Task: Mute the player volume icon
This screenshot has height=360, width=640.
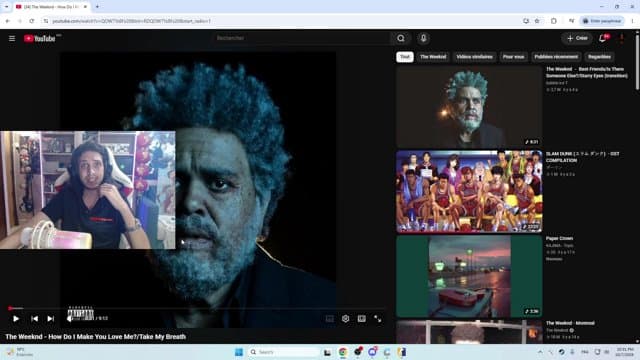Action: point(69,318)
